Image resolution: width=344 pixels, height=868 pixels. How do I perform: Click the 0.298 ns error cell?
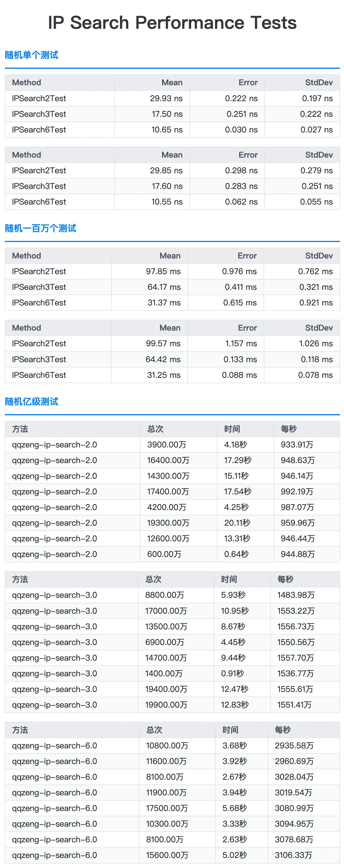[227, 170]
